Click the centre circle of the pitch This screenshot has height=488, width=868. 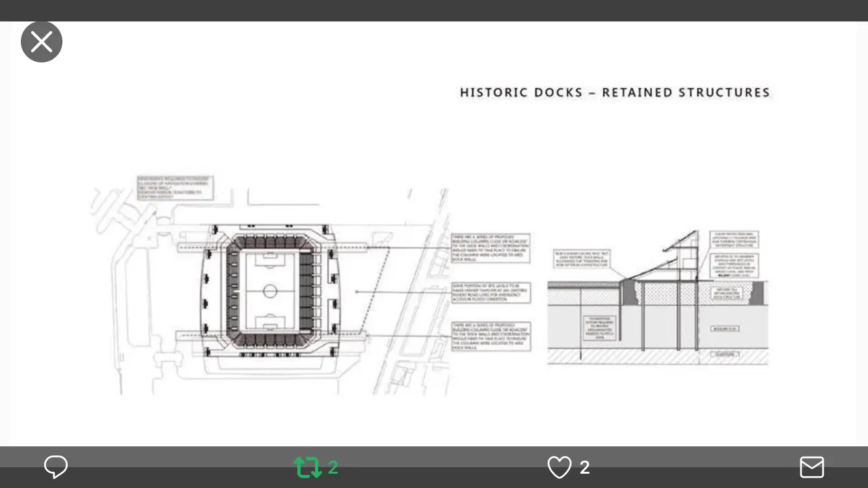pos(270,291)
